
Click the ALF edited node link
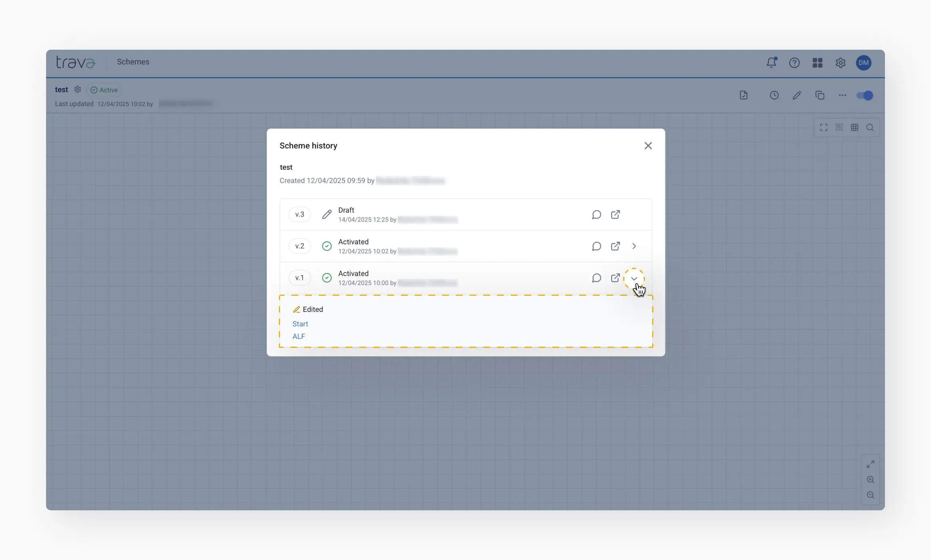(299, 337)
